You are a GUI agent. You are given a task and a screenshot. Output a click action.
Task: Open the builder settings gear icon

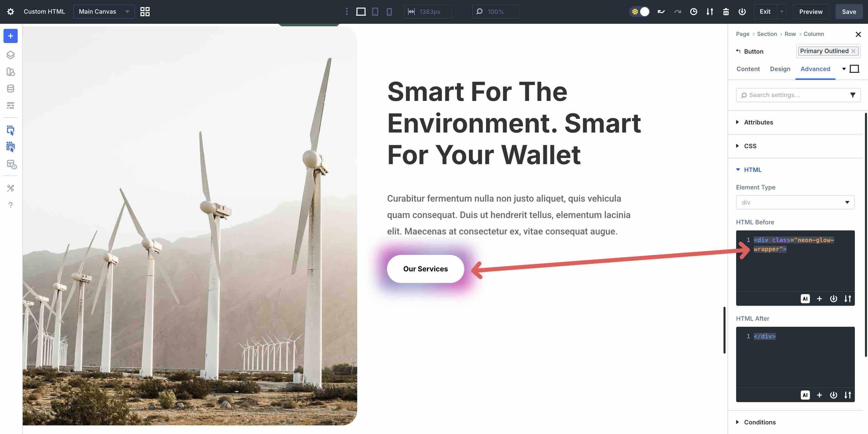(x=10, y=11)
